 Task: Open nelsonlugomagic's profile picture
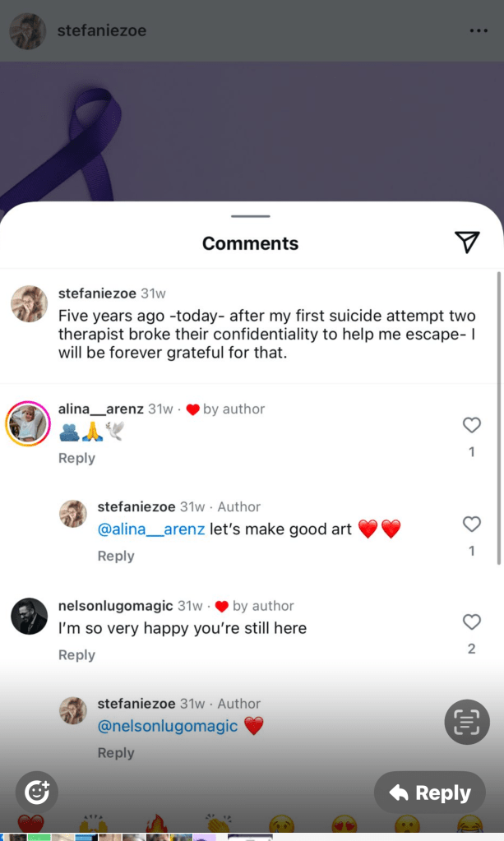click(30, 617)
